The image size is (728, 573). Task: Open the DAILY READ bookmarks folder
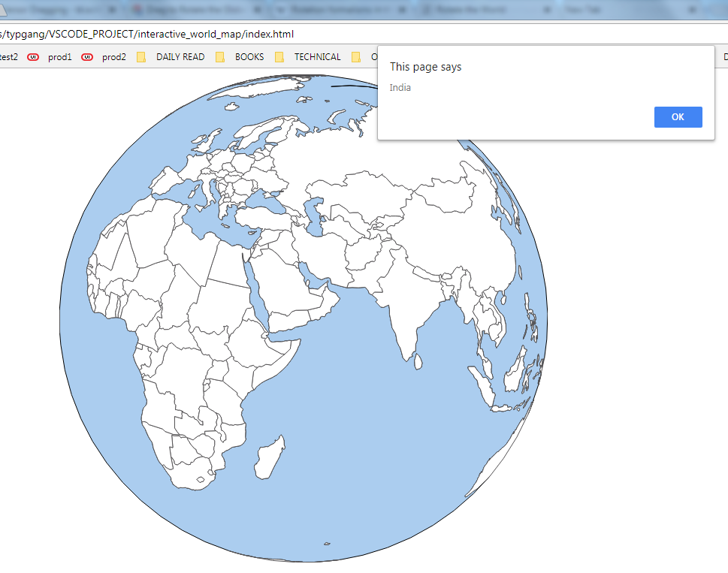pos(180,56)
